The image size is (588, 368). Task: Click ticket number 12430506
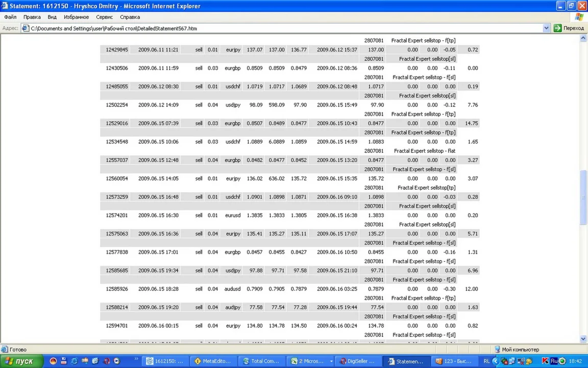[x=116, y=68]
